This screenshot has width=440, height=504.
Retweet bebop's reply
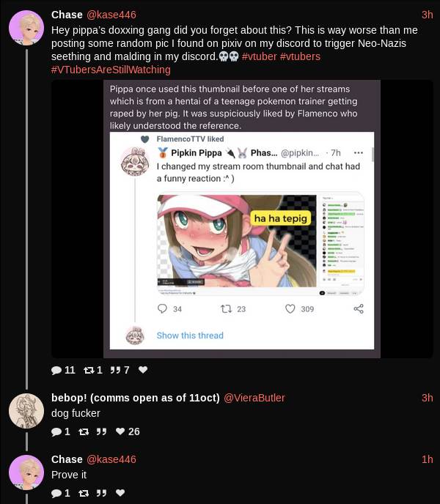coord(84,431)
